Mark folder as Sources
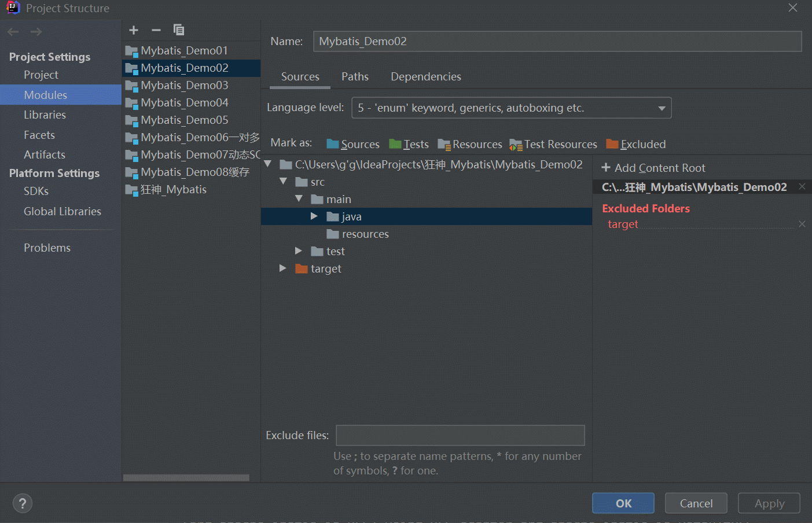 tap(353, 144)
